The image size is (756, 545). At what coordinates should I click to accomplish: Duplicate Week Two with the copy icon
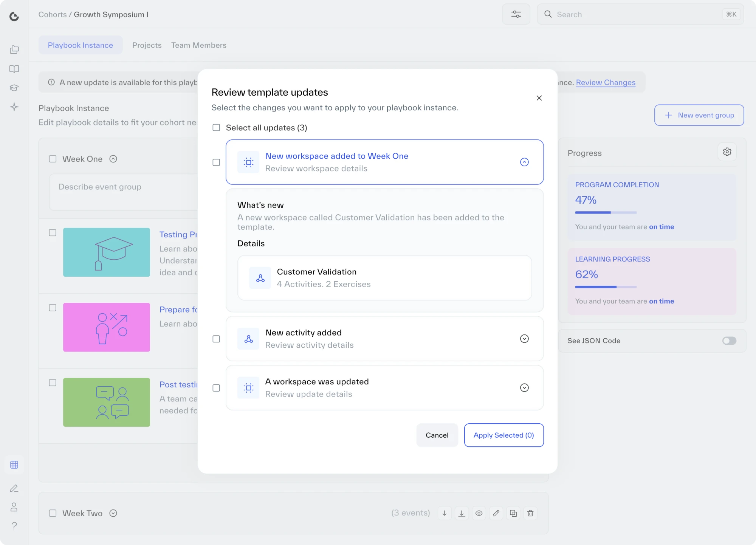pos(513,513)
